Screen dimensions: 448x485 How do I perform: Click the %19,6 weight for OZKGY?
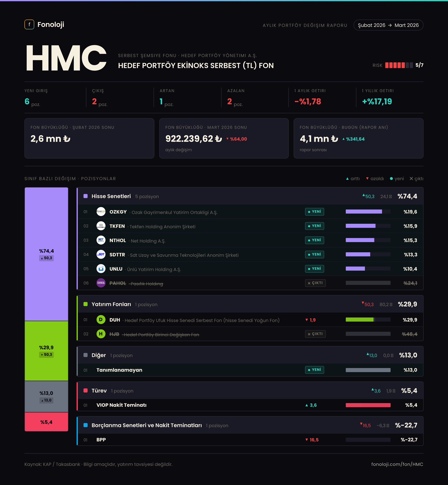click(x=410, y=212)
